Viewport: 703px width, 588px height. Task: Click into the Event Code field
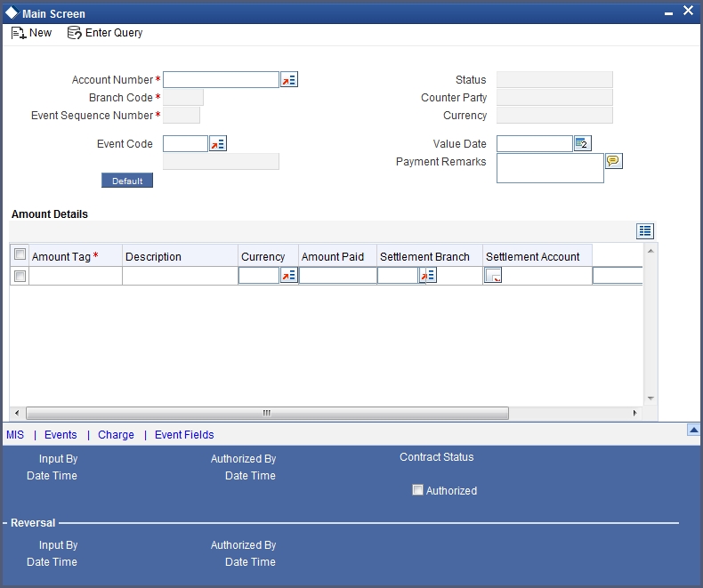(185, 144)
